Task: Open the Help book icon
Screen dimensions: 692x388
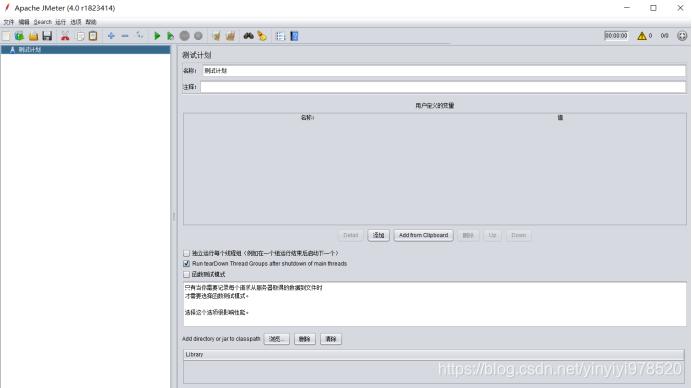Action: [x=294, y=36]
